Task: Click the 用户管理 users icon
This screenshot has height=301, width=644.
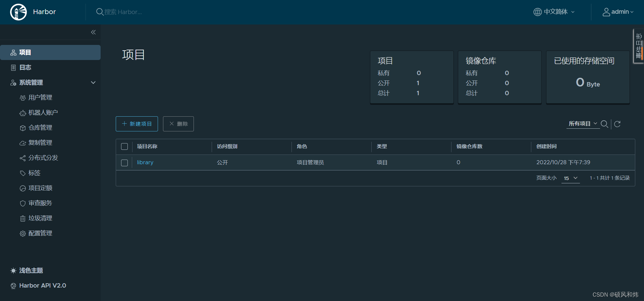Action: [22, 98]
